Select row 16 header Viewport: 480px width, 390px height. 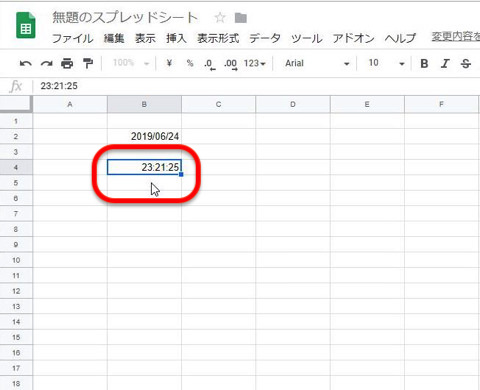coord(16,353)
